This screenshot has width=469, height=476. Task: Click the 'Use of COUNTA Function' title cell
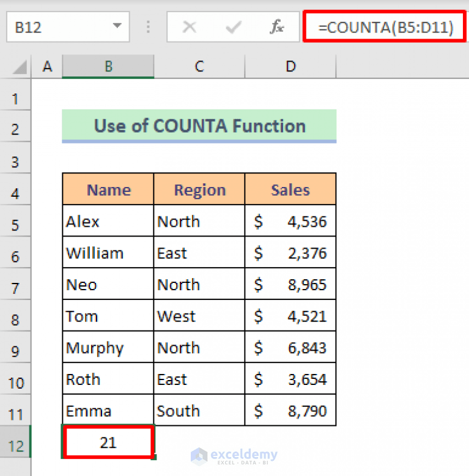pyautogui.click(x=199, y=126)
